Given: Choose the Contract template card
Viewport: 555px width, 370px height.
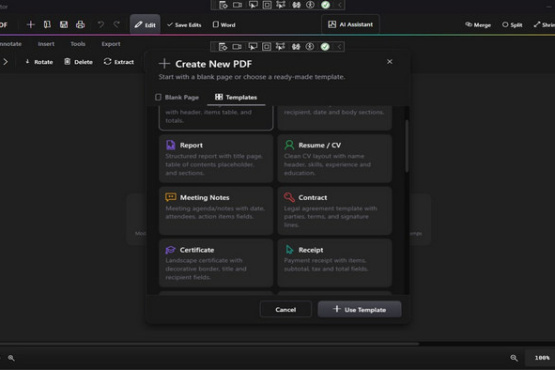Looking at the screenshot, I should [334, 211].
